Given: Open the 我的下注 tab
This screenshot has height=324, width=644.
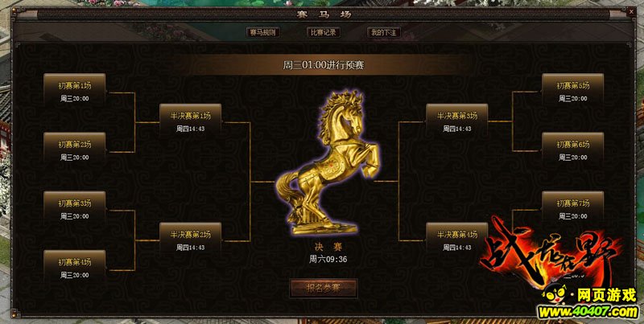Looking at the screenshot, I should point(384,32).
